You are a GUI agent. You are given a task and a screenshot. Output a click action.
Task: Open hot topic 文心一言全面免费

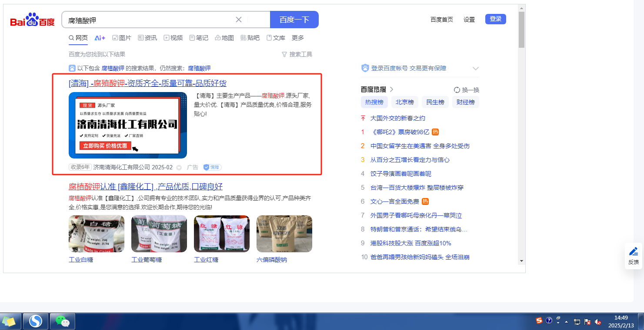pyautogui.click(x=395, y=201)
